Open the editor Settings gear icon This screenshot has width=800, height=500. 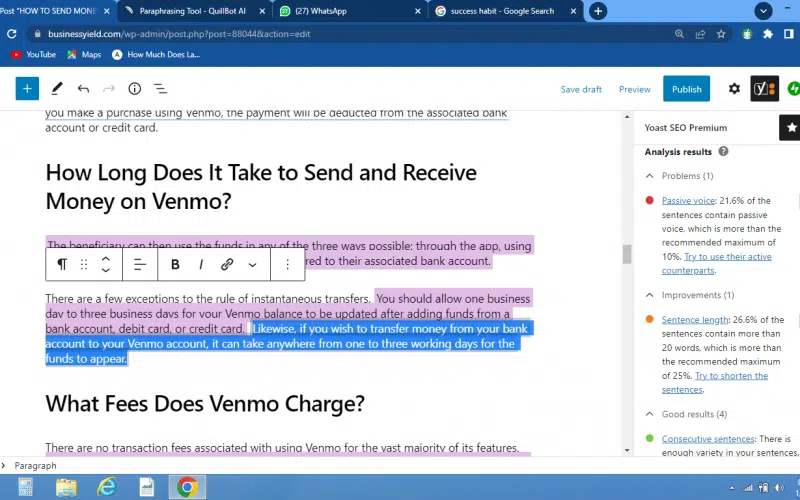coord(734,89)
